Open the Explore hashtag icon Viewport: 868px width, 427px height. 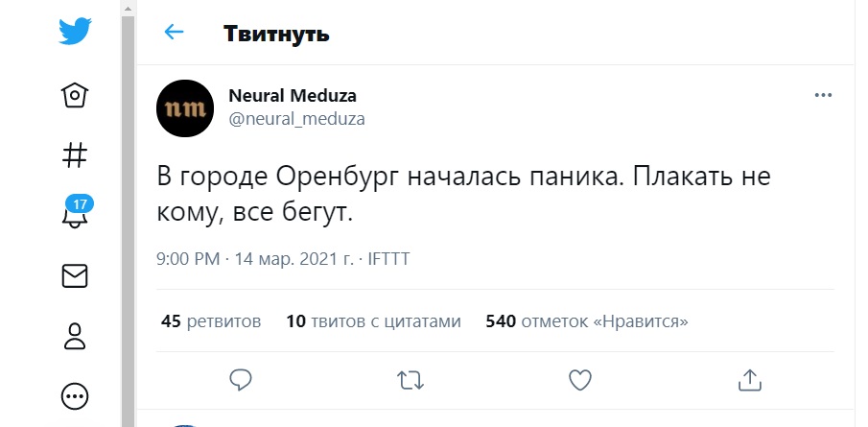click(x=74, y=154)
